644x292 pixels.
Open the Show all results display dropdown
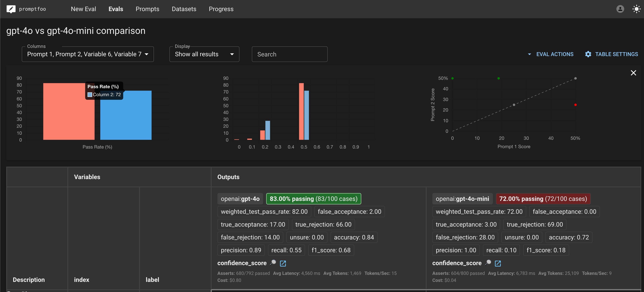click(204, 54)
